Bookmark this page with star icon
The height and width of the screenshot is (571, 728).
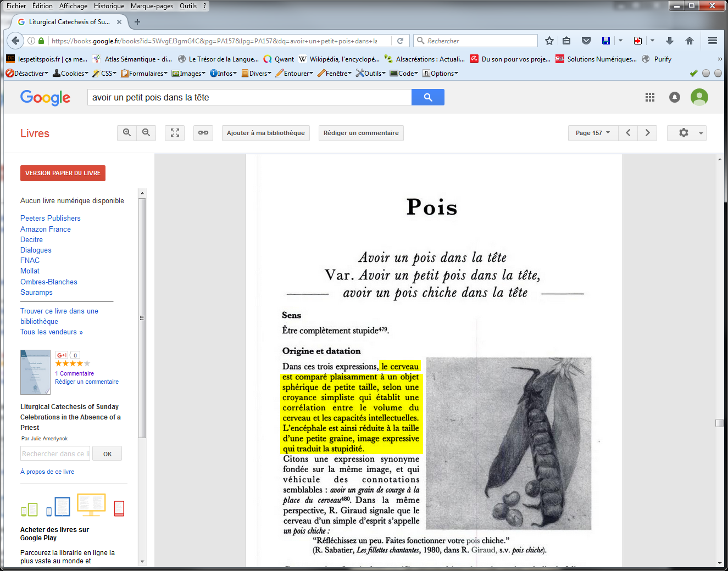pyautogui.click(x=549, y=41)
